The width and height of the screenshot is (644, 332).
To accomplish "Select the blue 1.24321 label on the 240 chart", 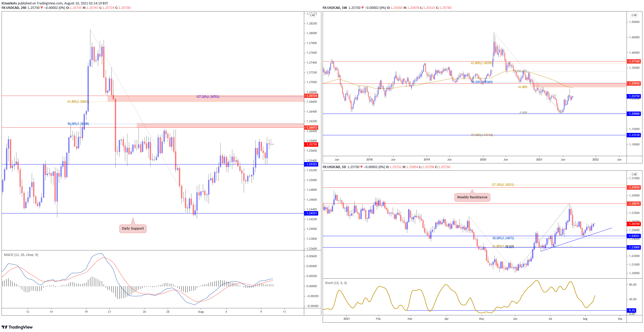I will click(x=311, y=213).
